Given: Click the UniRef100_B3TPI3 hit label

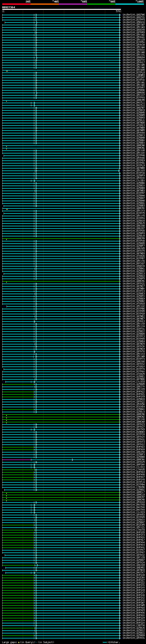Looking at the screenshot, I should click(134, 291).
